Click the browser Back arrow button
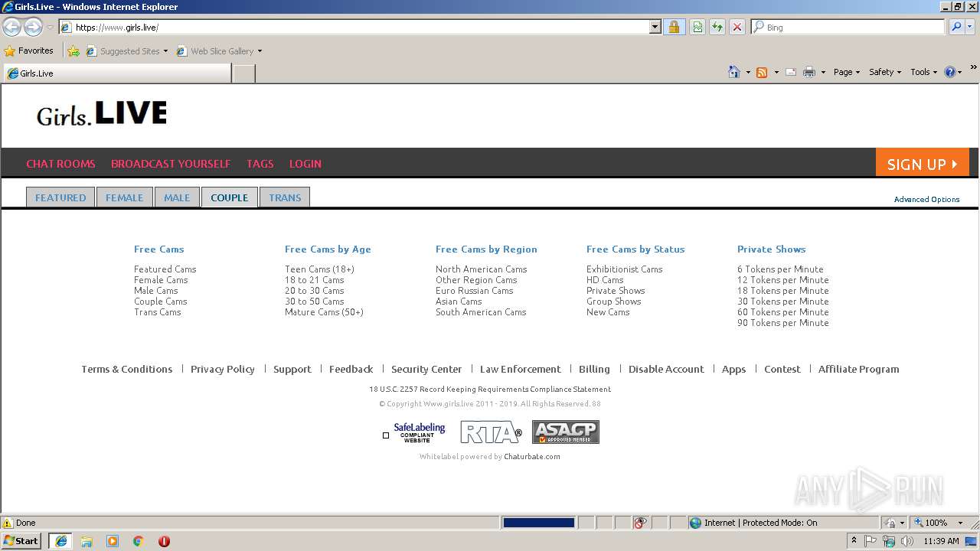Viewport: 980px width, 551px height. coord(11,27)
